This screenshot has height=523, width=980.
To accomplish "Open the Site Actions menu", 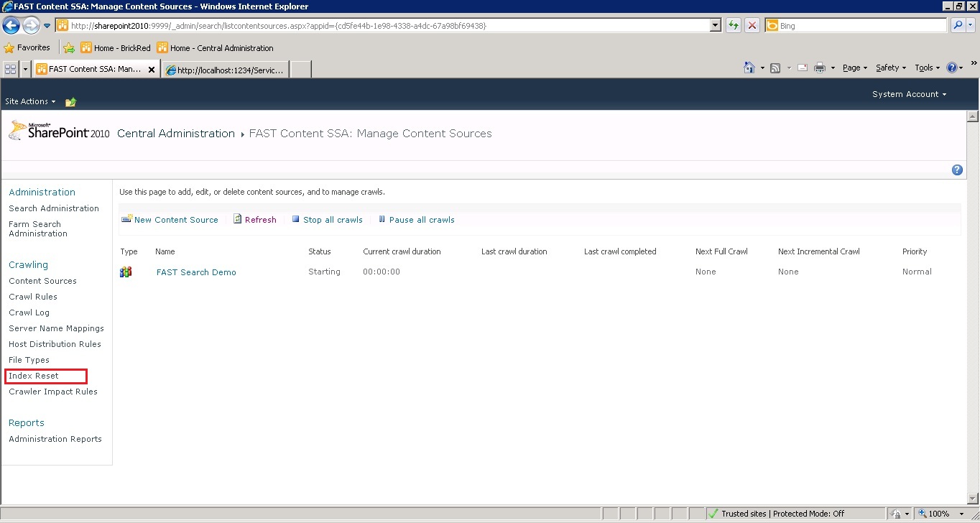I will coord(30,101).
